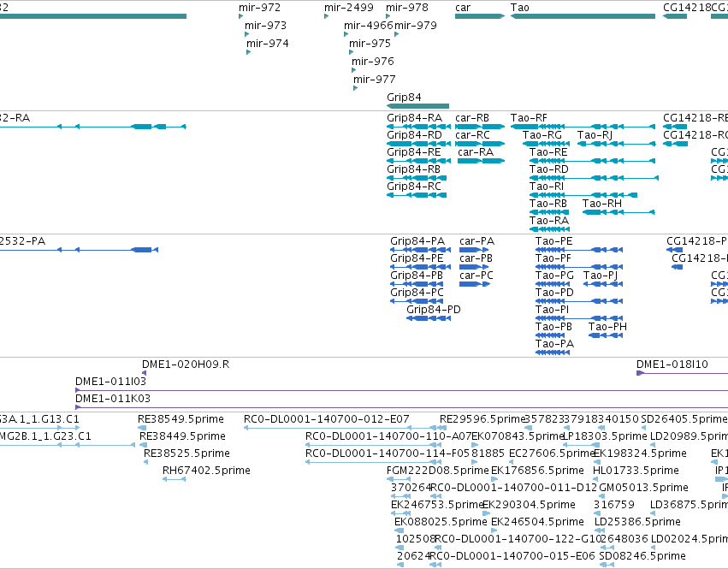This screenshot has height=569, width=728.
Task: Click the Tao-RA transcript
Action: 550,229
